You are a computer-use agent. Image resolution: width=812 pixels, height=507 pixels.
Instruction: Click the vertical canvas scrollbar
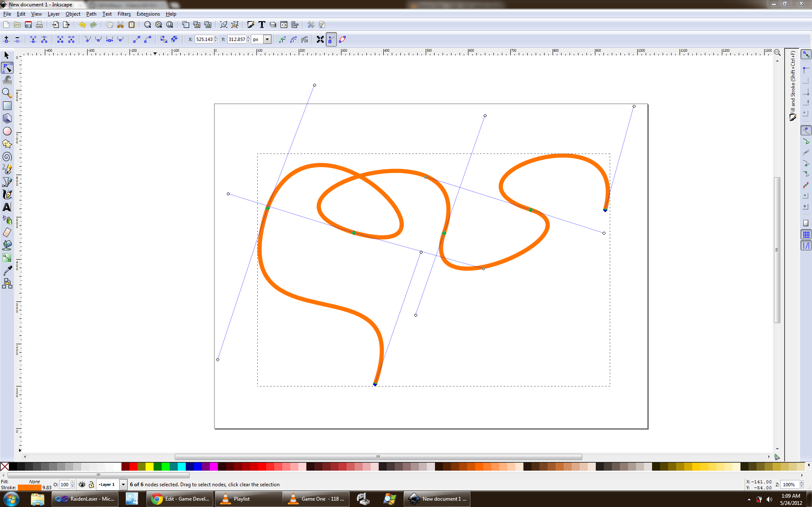[777, 249]
